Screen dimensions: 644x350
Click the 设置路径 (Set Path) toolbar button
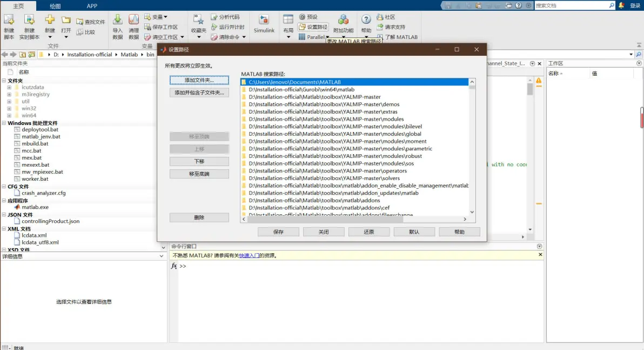(313, 27)
